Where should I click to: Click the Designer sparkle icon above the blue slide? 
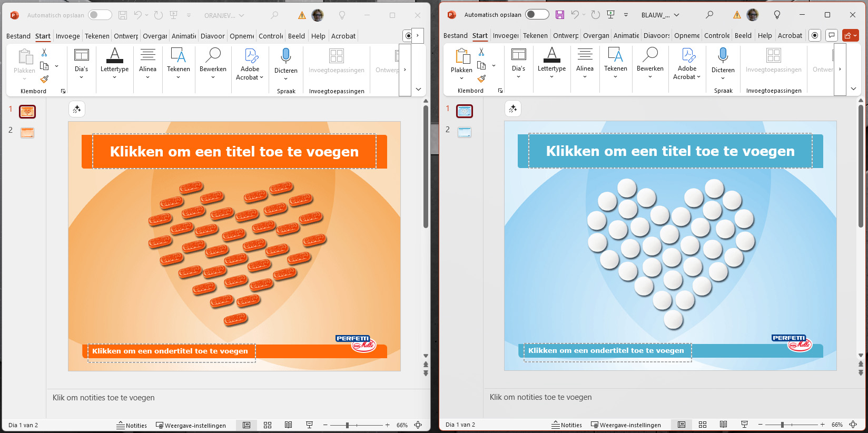pos(513,109)
